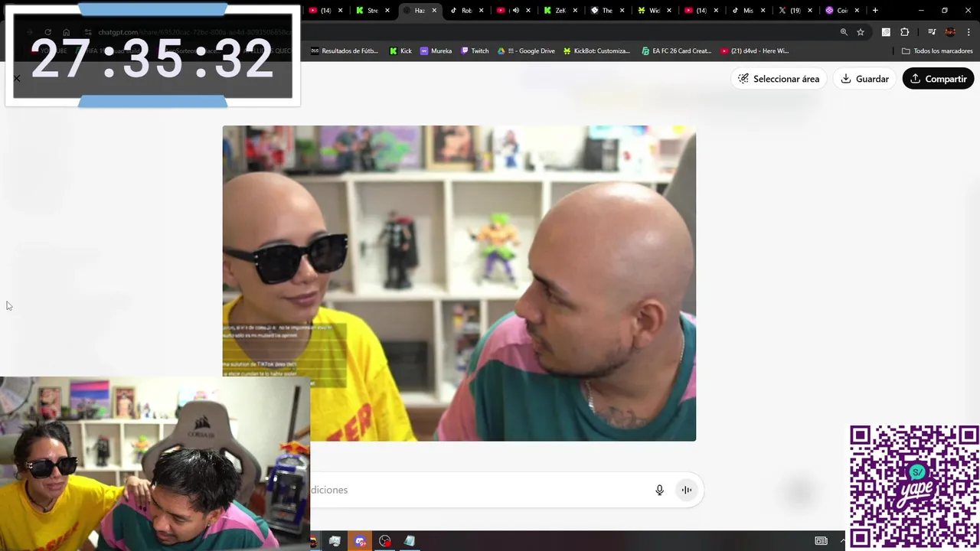The image size is (980, 551).
Task: Open the !!! - Google Drive bookmark
Action: 526,51
